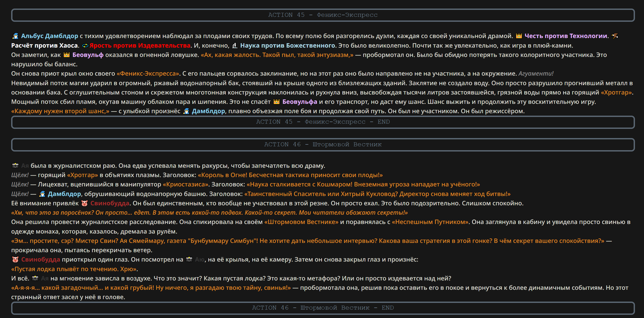Click orange «Криостазиса» text

[x=185, y=185]
